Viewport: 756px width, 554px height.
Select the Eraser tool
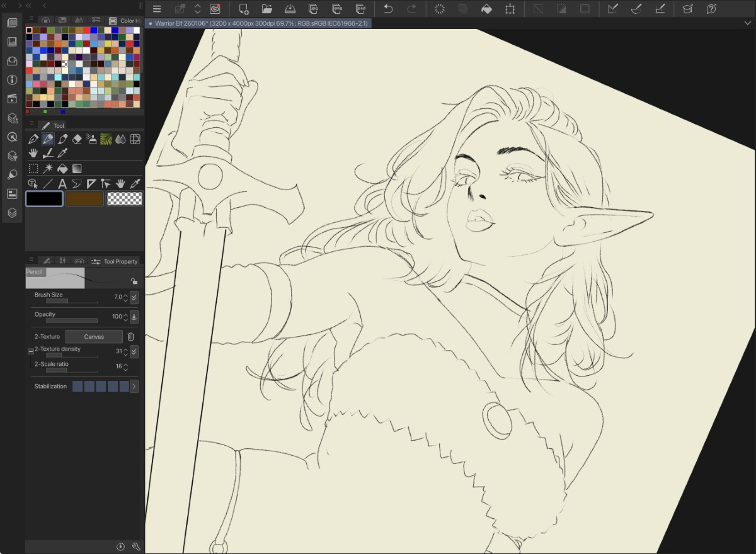(77, 138)
